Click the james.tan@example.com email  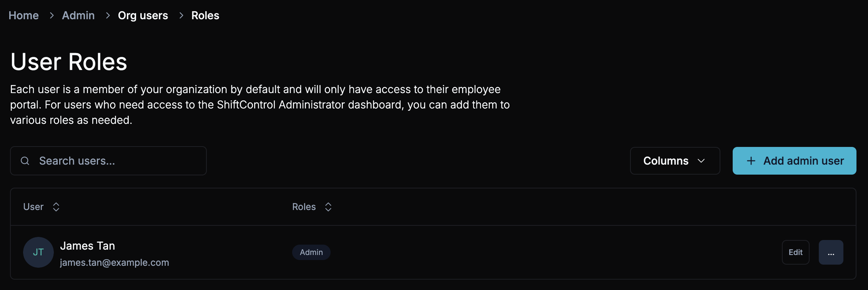(115, 262)
